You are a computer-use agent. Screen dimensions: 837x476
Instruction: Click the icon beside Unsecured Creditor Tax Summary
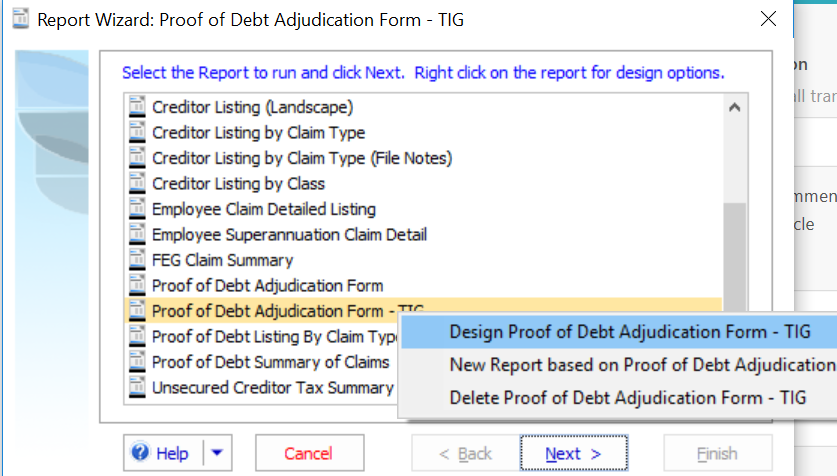pyautogui.click(x=138, y=388)
